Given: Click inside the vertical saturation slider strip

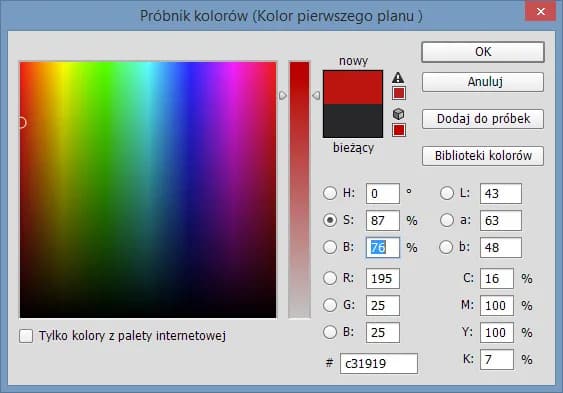Looking at the screenshot, I should [299, 190].
